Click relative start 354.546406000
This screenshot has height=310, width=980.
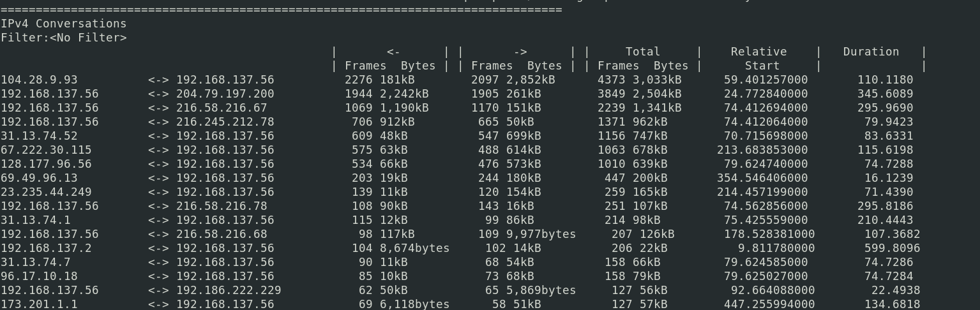762,178
